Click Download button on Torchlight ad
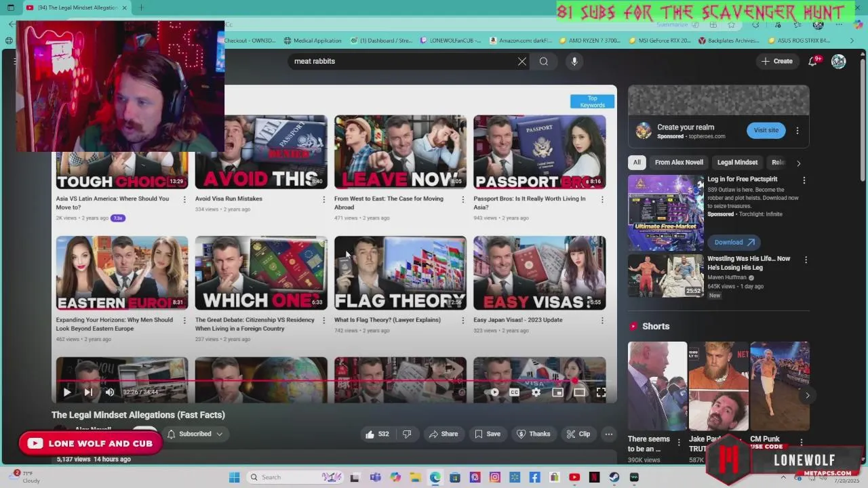Image resolution: width=868 pixels, height=488 pixels. (734, 242)
